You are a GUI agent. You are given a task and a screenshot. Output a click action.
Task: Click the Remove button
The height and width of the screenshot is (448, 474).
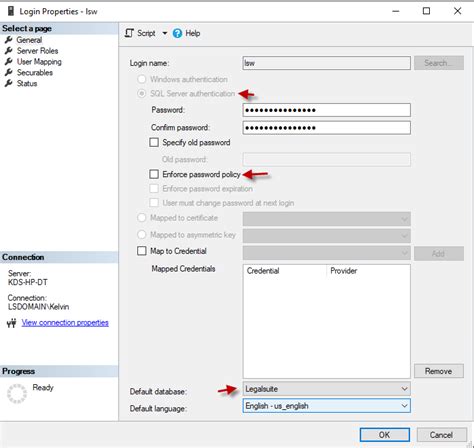(x=439, y=371)
